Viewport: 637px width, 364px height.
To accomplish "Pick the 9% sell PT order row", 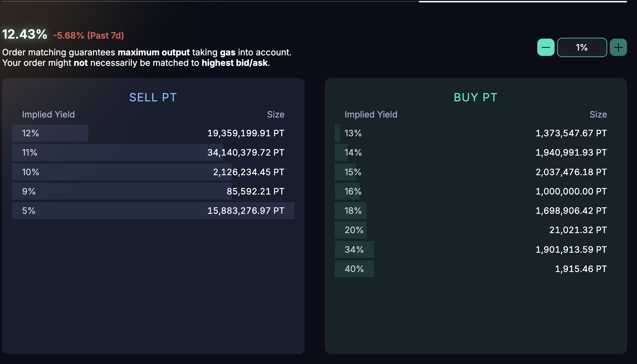I will tap(153, 191).
